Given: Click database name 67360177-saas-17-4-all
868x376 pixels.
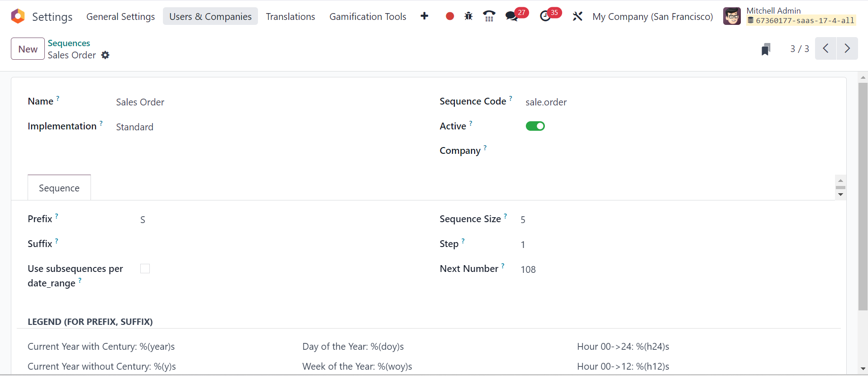Looking at the screenshot, I should click(805, 20).
